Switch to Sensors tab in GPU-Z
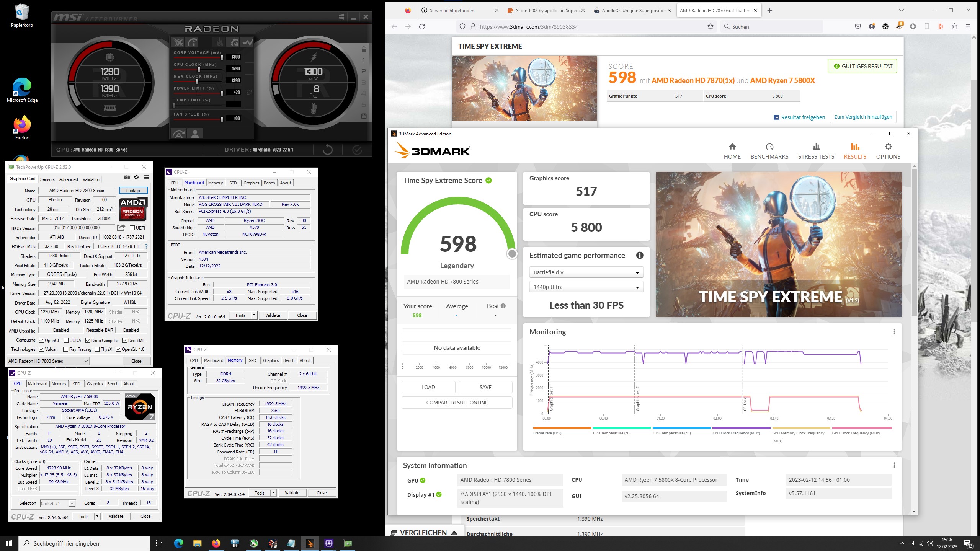The width and height of the screenshot is (980, 551). point(47,179)
